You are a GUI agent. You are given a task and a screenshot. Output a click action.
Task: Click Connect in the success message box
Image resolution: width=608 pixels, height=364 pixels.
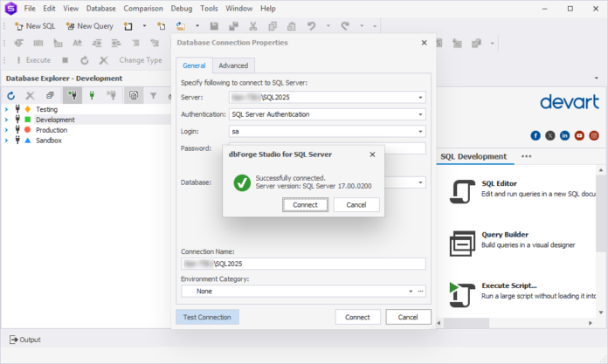(x=305, y=204)
